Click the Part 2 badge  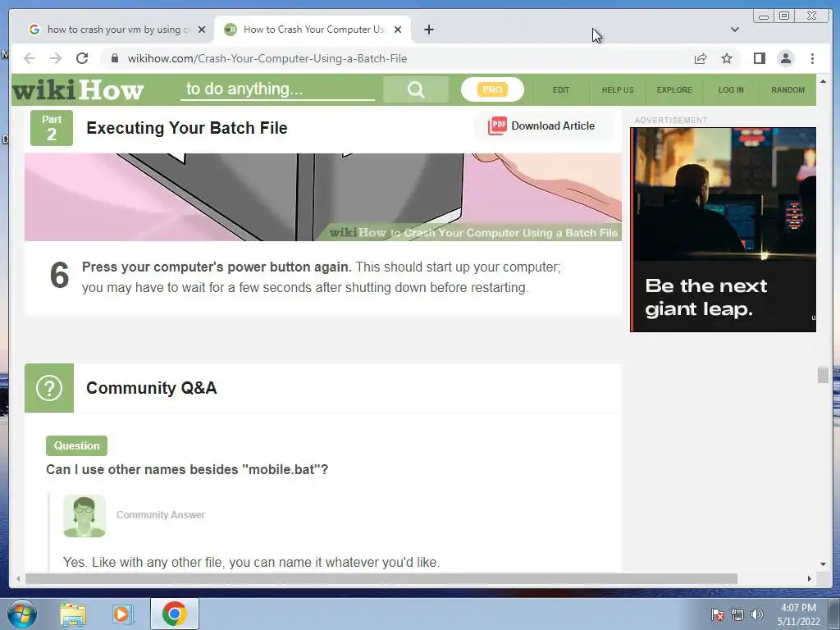pyautogui.click(x=52, y=128)
